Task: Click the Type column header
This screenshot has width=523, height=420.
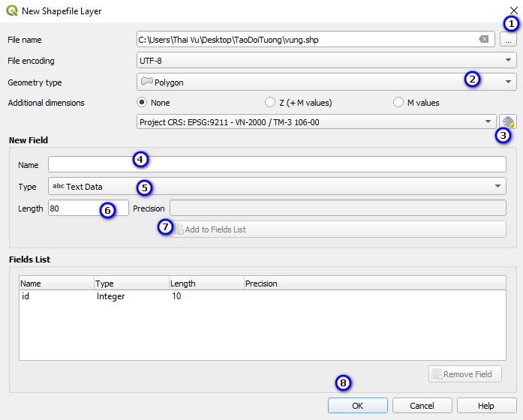Action: click(x=131, y=283)
